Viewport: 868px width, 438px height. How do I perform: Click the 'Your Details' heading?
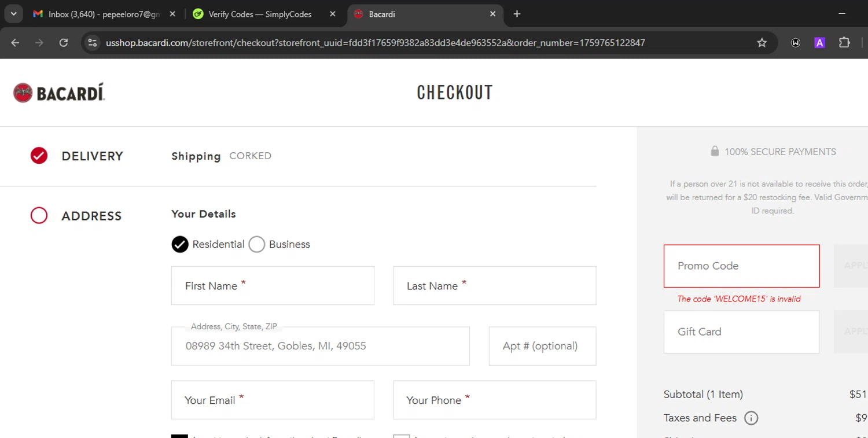pyautogui.click(x=204, y=214)
